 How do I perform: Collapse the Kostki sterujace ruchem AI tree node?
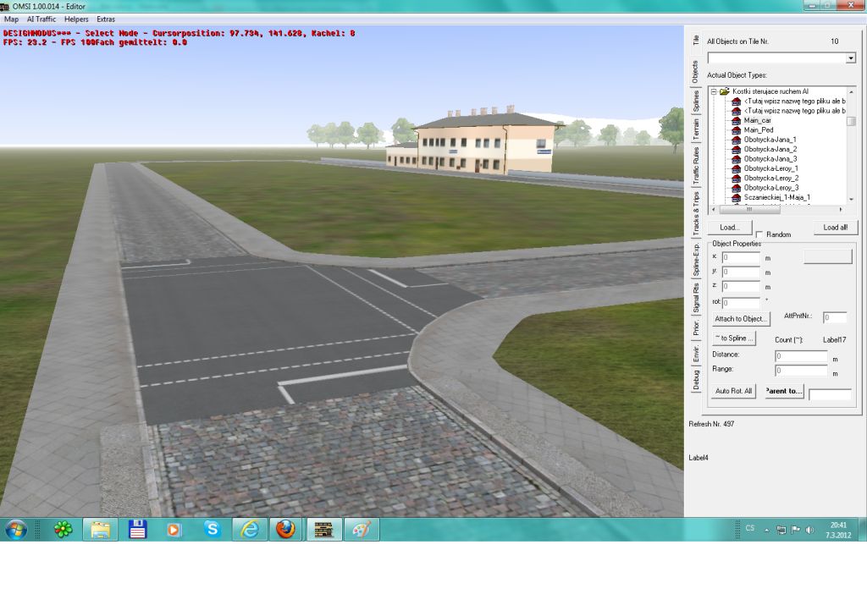(714, 91)
